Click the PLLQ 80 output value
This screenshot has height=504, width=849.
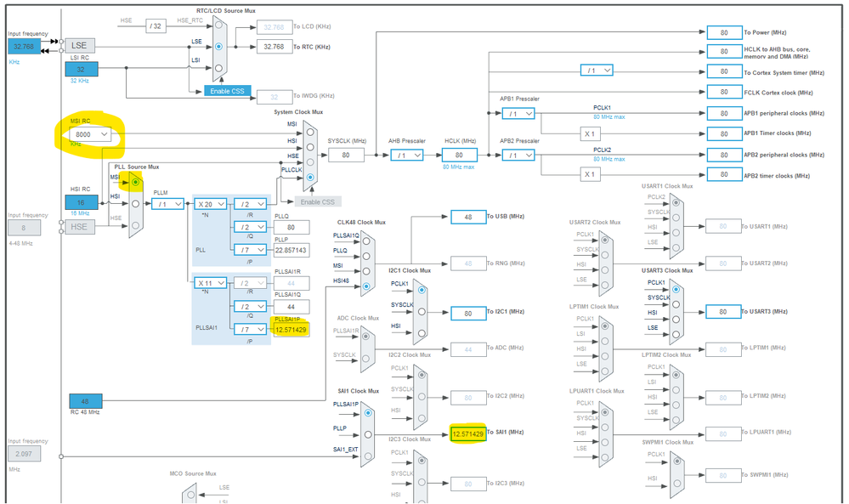[x=291, y=228]
